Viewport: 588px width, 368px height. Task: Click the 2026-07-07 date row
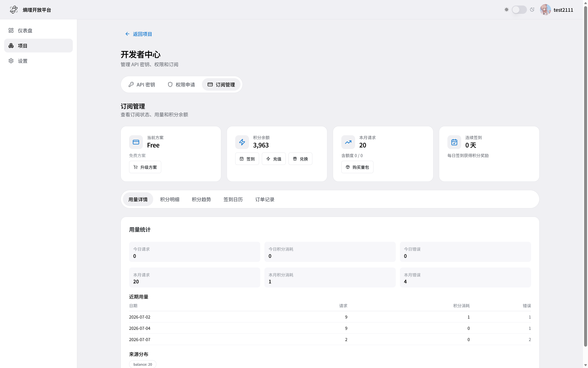click(x=330, y=339)
